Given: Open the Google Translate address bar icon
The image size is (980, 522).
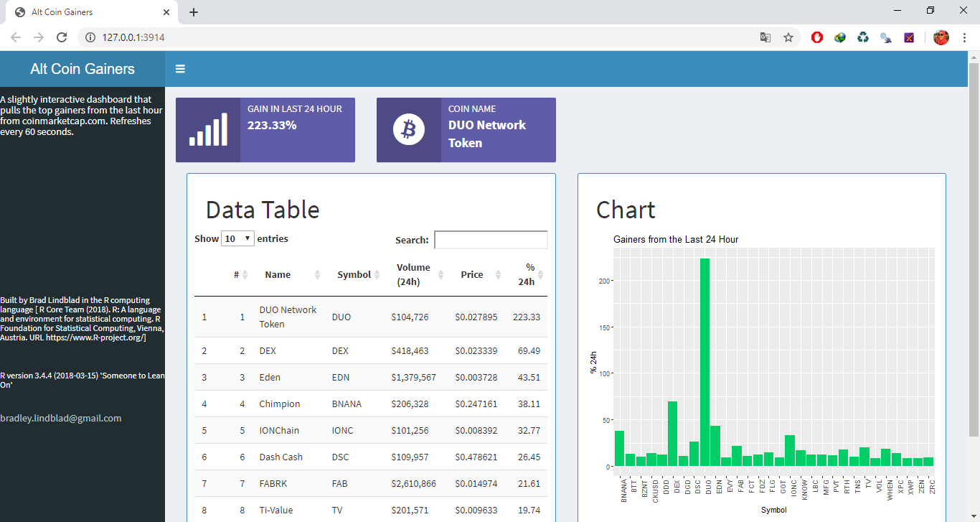Looking at the screenshot, I should [765, 37].
